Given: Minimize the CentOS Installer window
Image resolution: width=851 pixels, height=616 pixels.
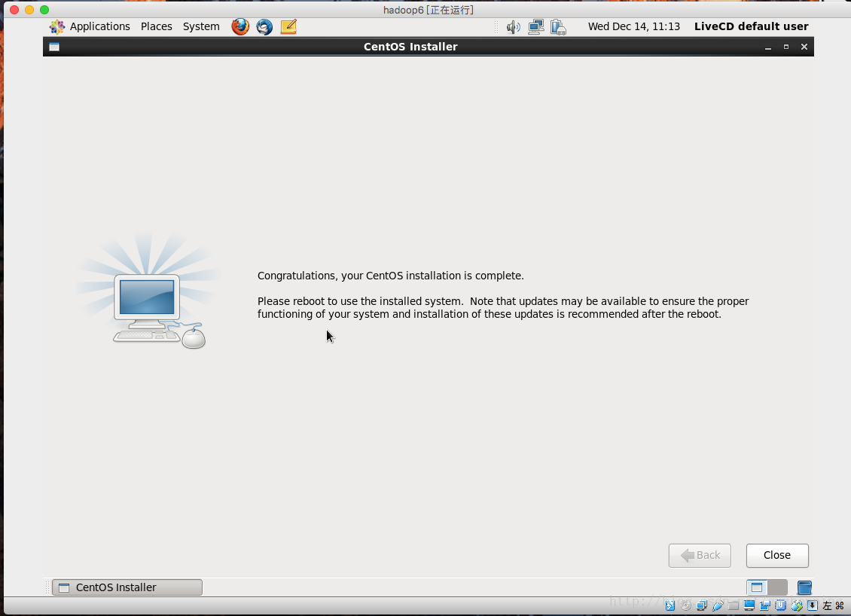Looking at the screenshot, I should pyautogui.click(x=768, y=47).
